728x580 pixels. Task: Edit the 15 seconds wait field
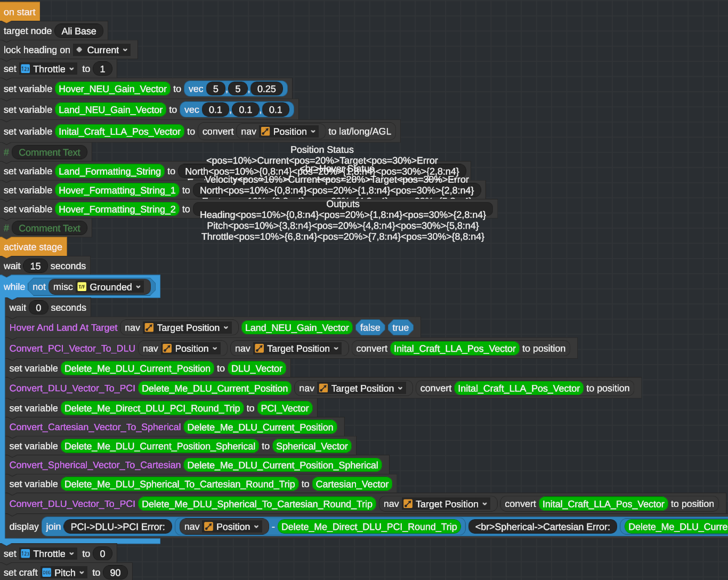click(36, 266)
